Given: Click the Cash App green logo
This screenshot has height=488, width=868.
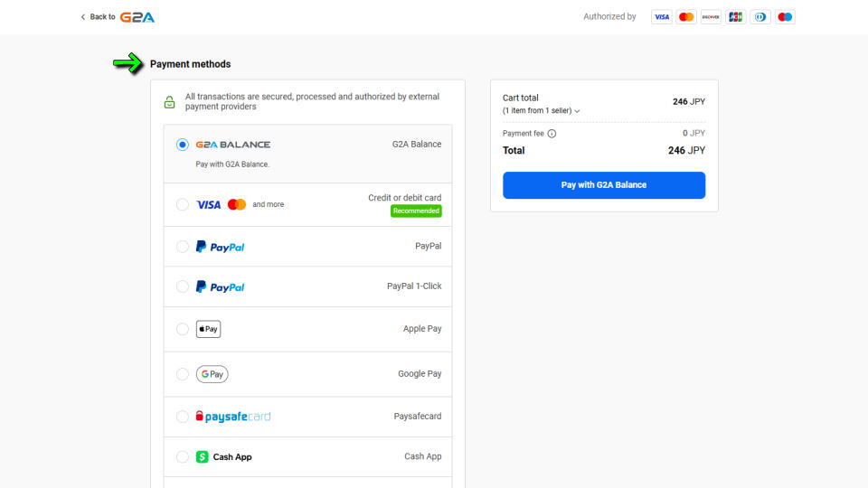Looking at the screenshot, I should 202,457.
